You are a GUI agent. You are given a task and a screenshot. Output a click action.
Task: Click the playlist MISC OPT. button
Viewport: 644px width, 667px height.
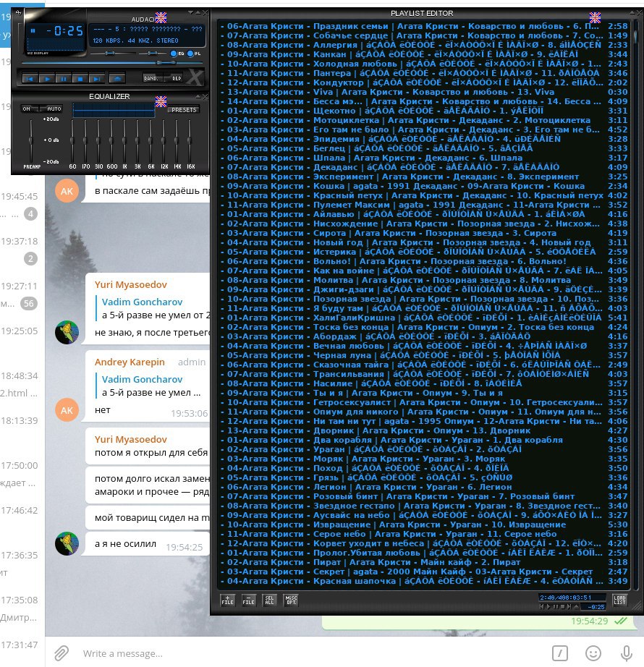(291, 600)
